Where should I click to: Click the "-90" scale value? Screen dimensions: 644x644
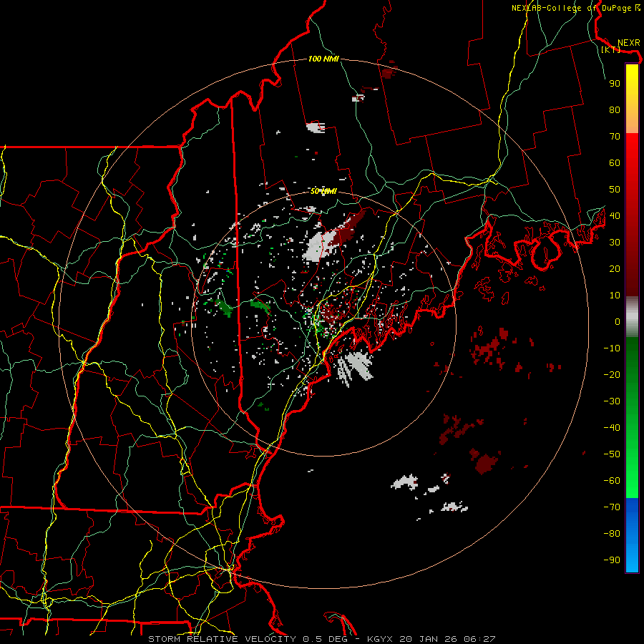(612, 560)
